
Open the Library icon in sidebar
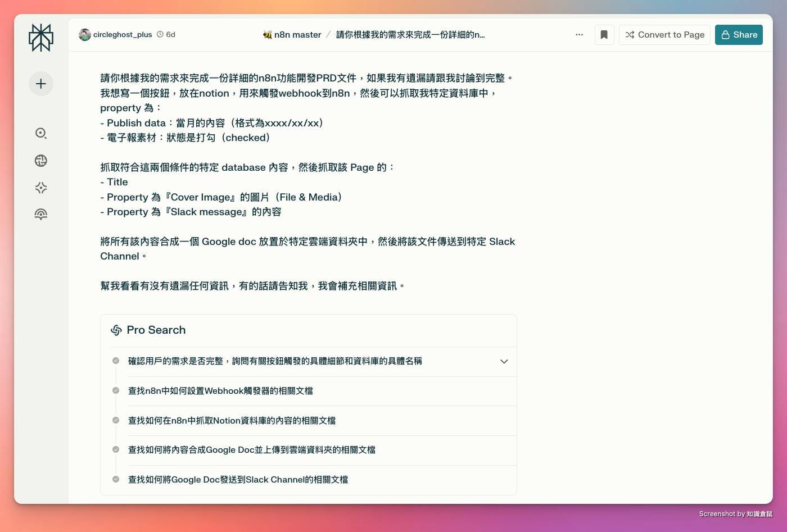coord(41,214)
